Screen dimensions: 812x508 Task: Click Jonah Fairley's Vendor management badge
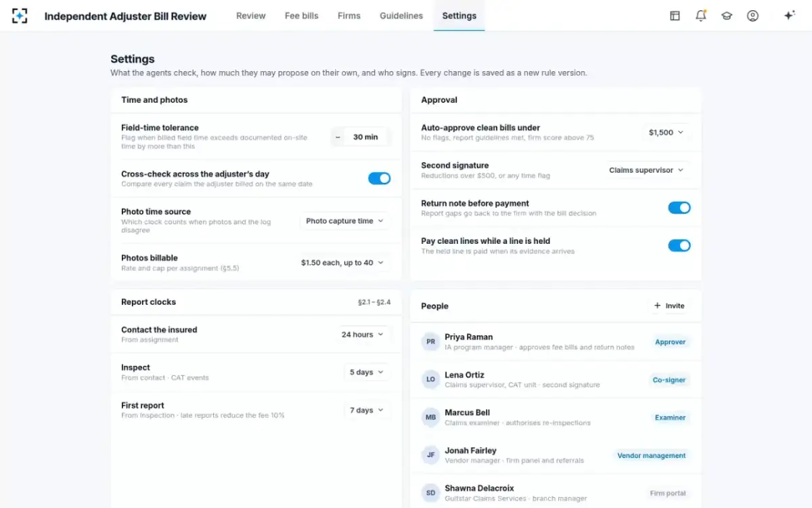coord(652,456)
